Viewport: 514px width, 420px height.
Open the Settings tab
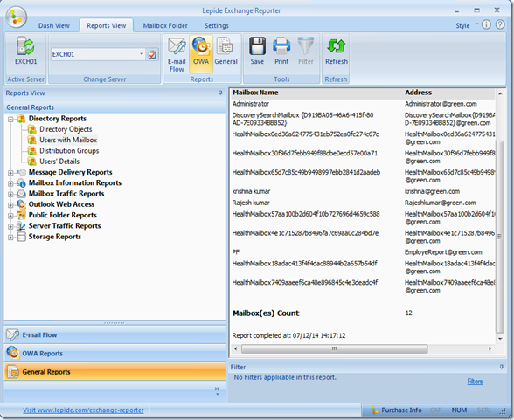(x=217, y=25)
